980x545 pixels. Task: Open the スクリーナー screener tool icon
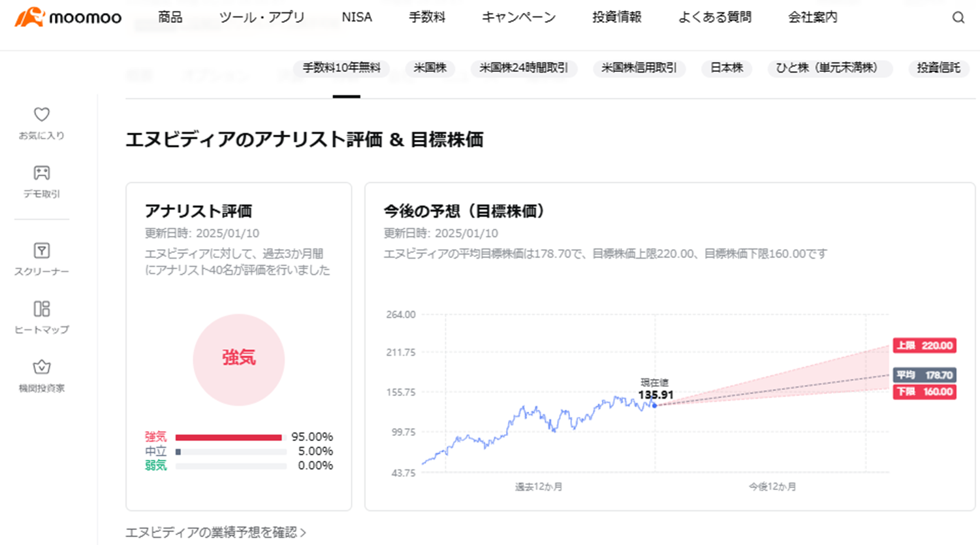[x=40, y=260]
